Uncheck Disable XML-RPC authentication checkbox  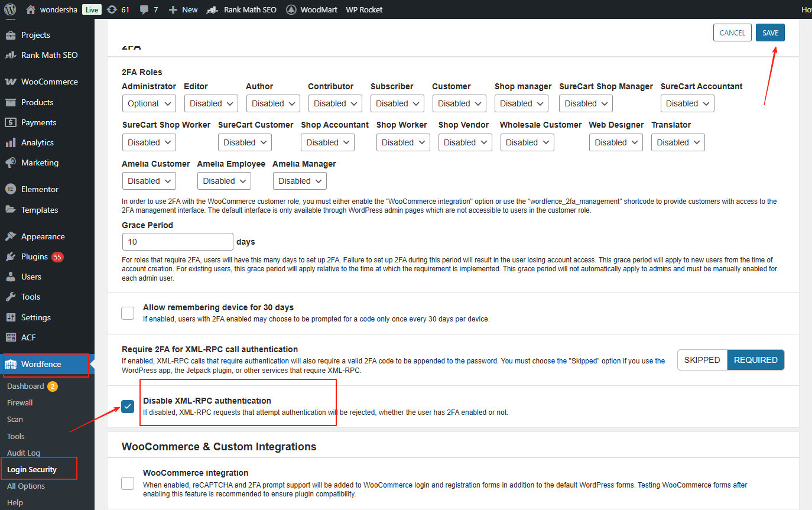click(x=128, y=407)
